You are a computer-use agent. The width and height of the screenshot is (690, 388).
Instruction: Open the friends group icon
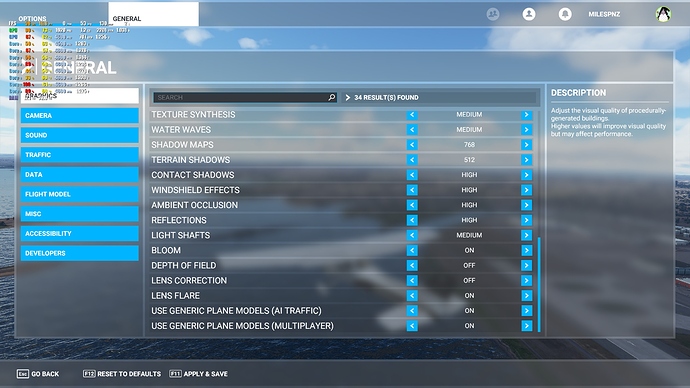[x=493, y=14]
